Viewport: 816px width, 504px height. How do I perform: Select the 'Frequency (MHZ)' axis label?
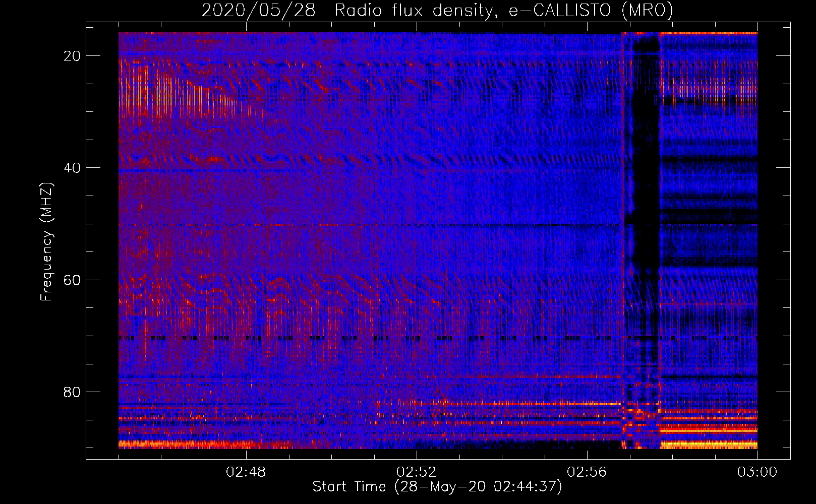pos(46,242)
